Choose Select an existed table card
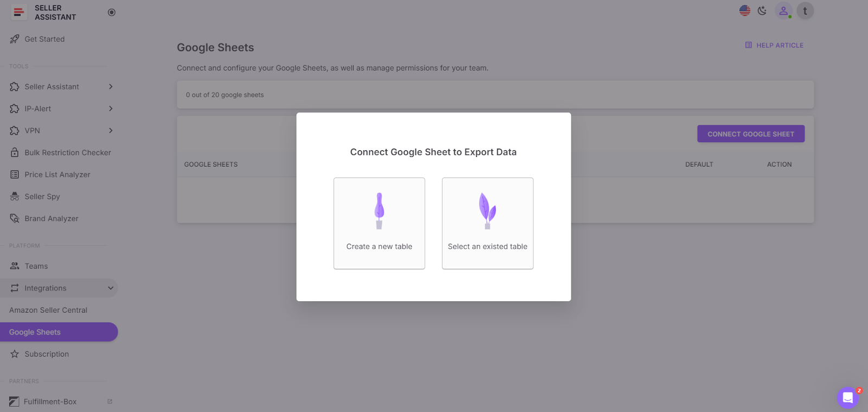The width and height of the screenshot is (868, 412). (x=488, y=223)
